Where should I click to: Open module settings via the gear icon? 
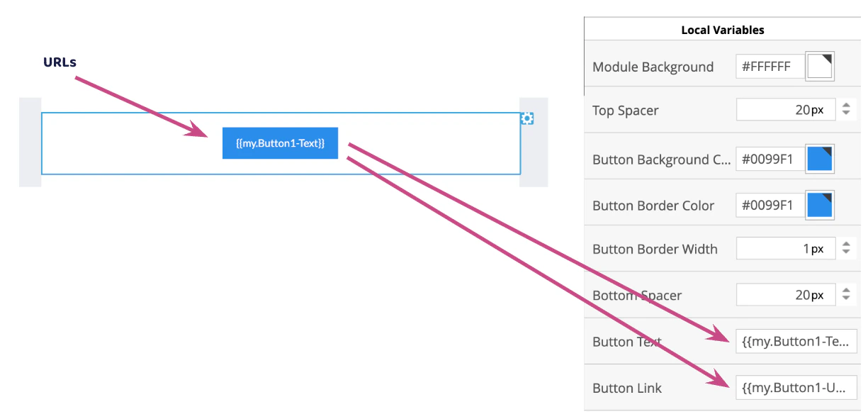pos(527,118)
